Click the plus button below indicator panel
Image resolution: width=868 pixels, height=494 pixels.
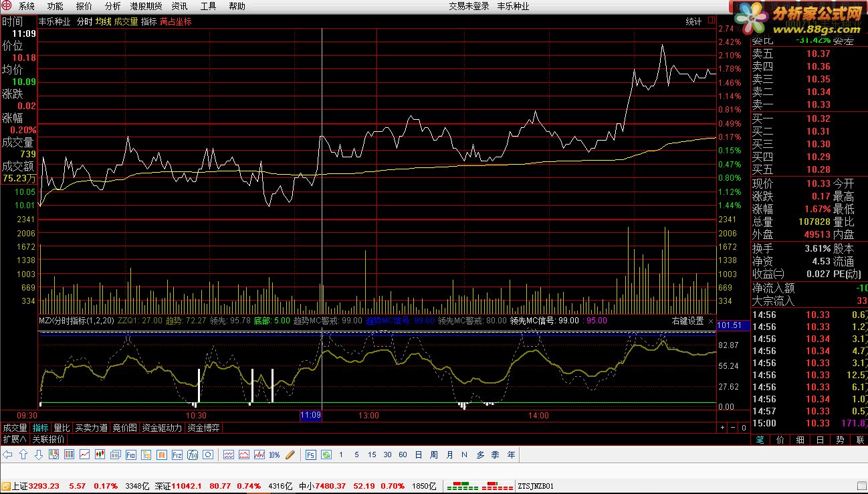722,427
